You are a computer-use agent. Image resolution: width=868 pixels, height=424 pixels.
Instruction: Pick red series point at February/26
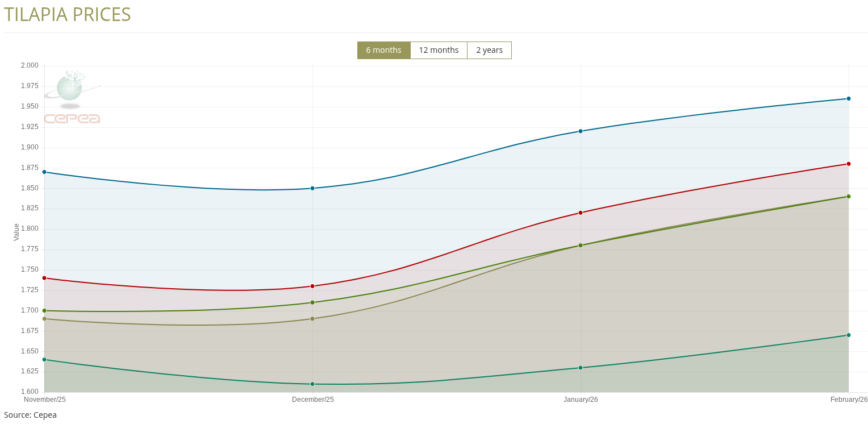[849, 164]
